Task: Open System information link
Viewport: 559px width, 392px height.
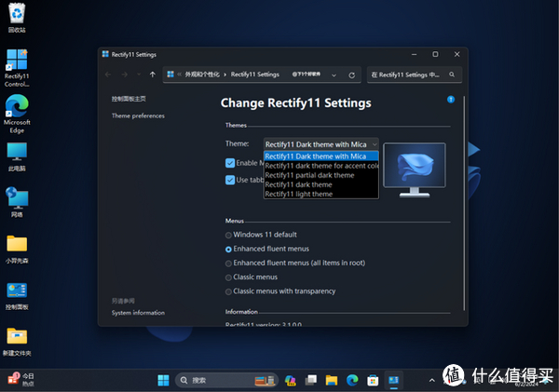Action: (x=138, y=313)
